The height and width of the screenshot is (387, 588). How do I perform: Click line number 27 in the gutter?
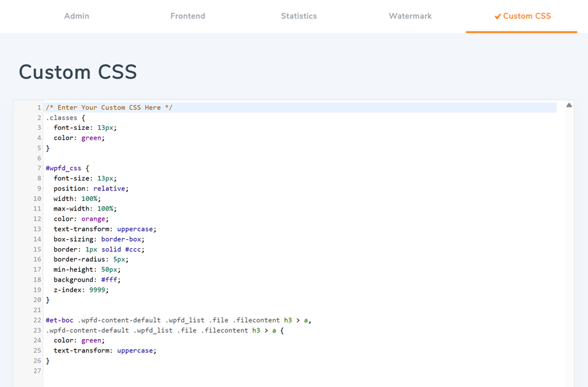[x=37, y=371]
